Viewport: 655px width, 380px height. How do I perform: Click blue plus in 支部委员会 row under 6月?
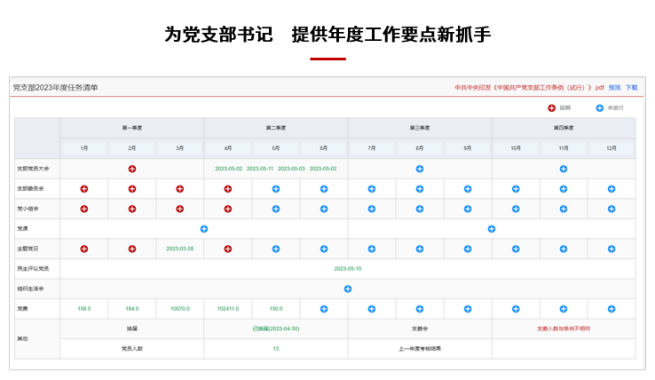click(324, 189)
